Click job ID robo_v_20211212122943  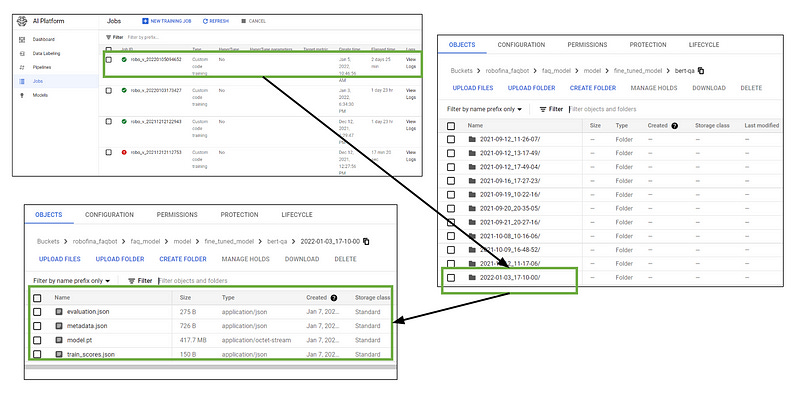[x=156, y=121]
